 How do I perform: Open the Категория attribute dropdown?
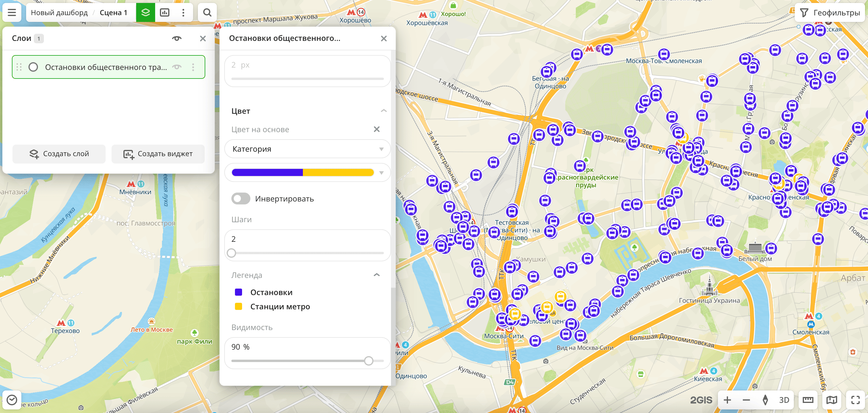[307, 149]
